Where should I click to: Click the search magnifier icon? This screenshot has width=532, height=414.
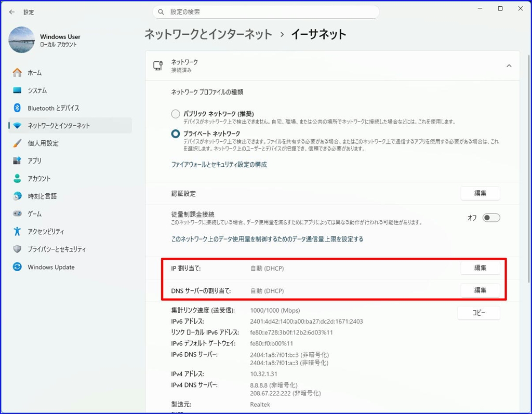click(161, 12)
